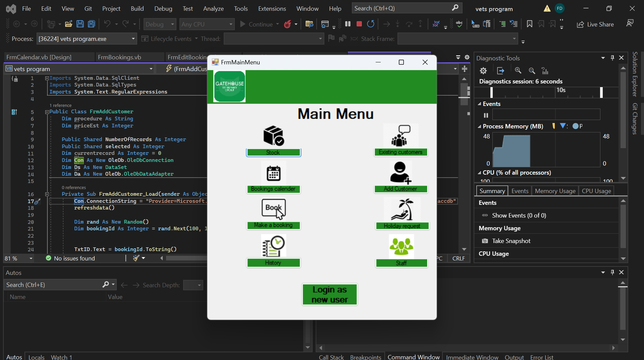Click the Autos Search (Ctrl+E) field
The width and height of the screenshot is (644, 360).
[x=54, y=285]
